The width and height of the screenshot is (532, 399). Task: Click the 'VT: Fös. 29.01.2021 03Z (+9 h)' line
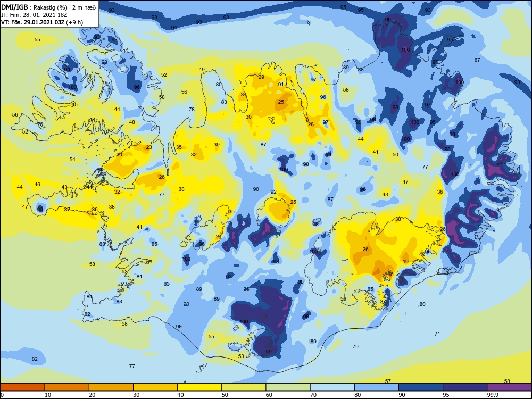click(x=42, y=22)
